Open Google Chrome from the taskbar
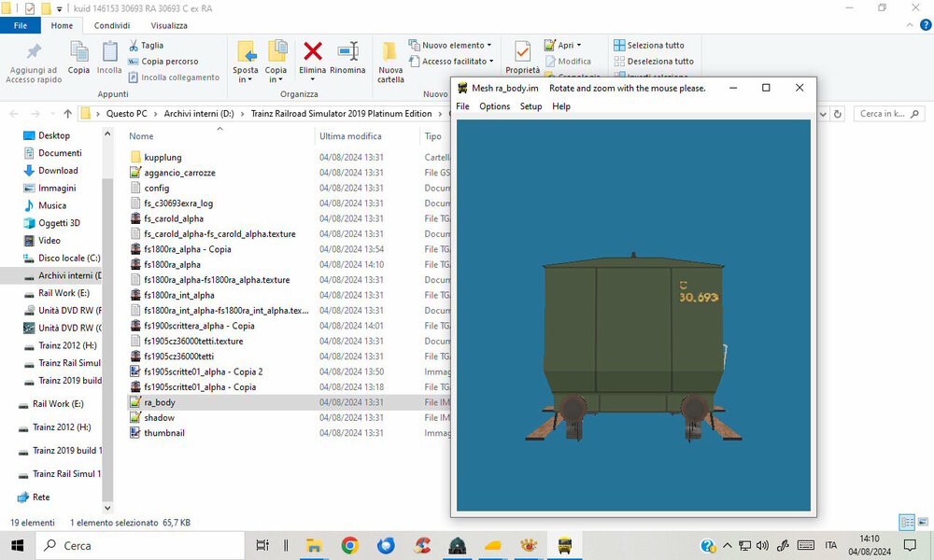 pyautogui.click(x=349, y=545)
